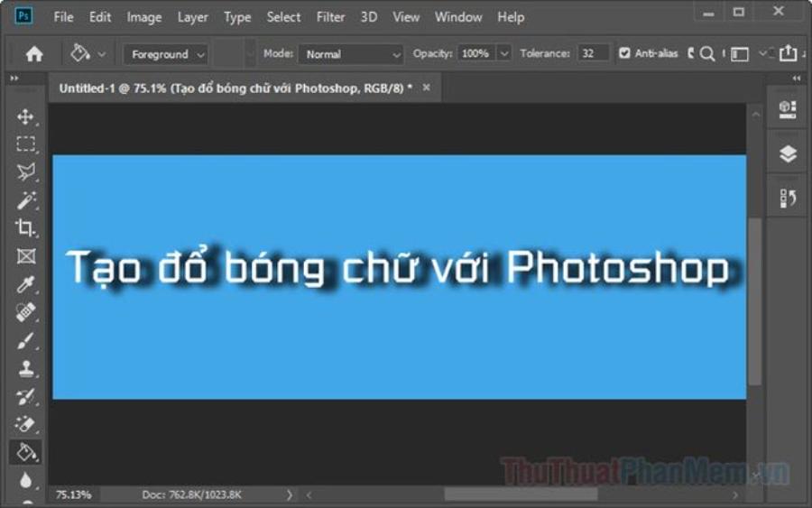Click the pattern picker box beside Foreground
The height and width of the screenshot is (508, 812).
click(x=228, y=54)
